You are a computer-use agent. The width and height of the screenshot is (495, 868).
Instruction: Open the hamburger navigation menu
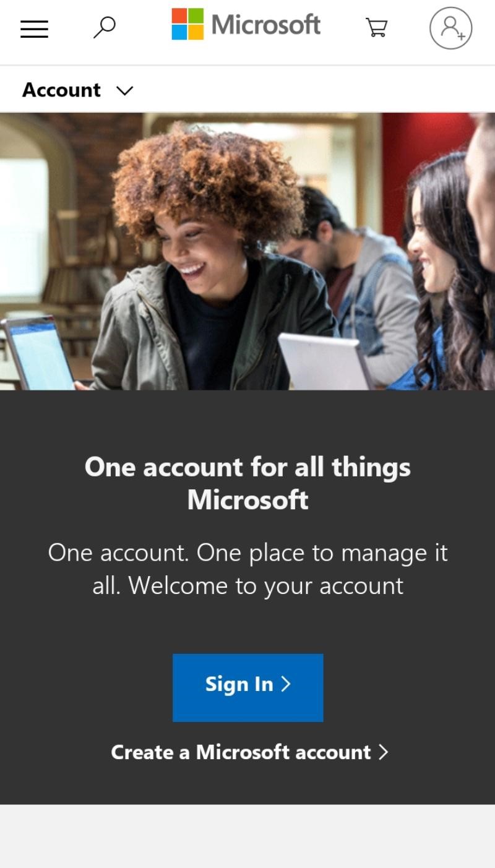click(x=34, y=28)
